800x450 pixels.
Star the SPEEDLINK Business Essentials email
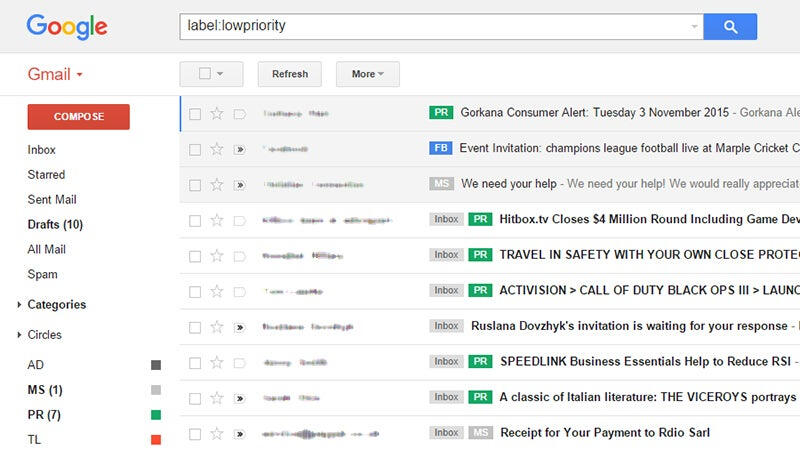click(217, 363)
